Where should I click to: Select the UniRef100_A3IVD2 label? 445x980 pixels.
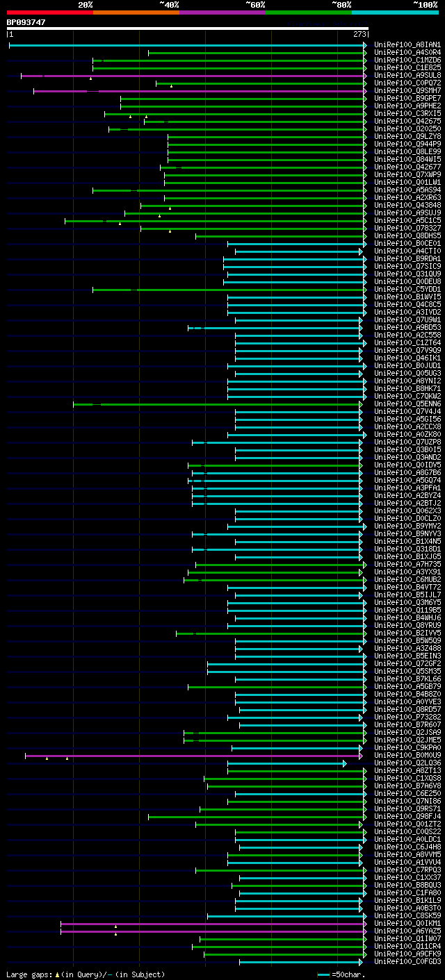tap(407, 313)
